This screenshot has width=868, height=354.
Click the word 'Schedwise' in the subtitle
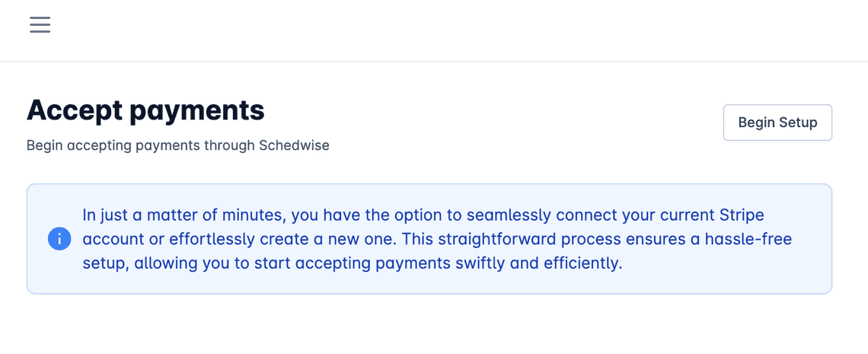tap(294, 146)
